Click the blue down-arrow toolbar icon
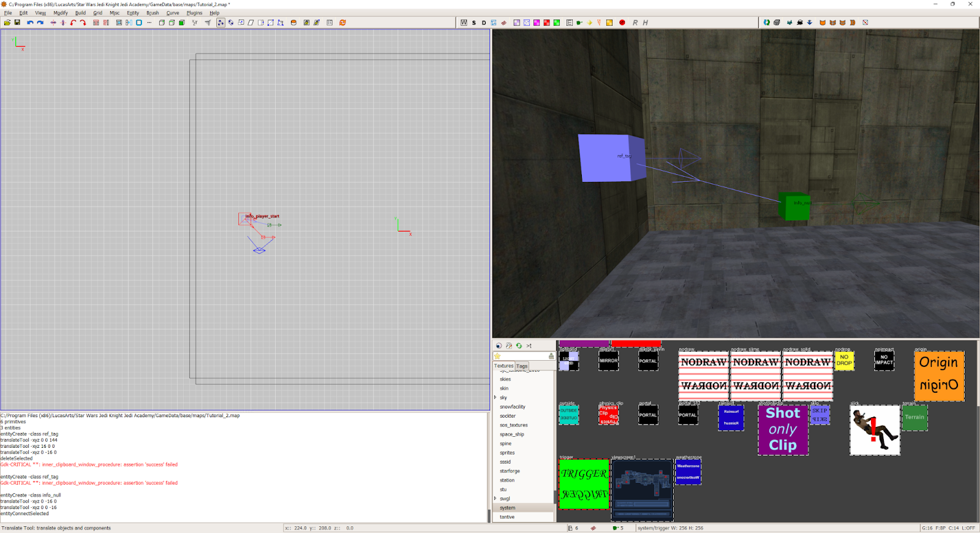This screenshot has width=980, height=533. (810, 23)
